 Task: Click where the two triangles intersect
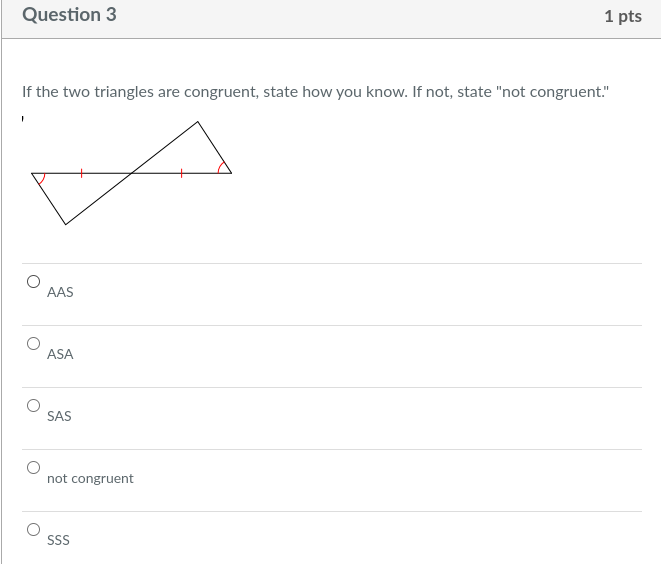point(132,173)
